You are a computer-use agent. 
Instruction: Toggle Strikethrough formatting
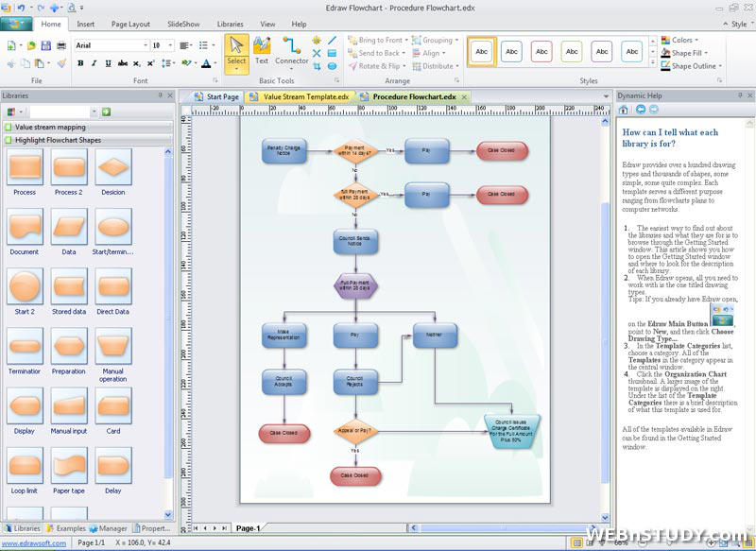coord(123,63)
